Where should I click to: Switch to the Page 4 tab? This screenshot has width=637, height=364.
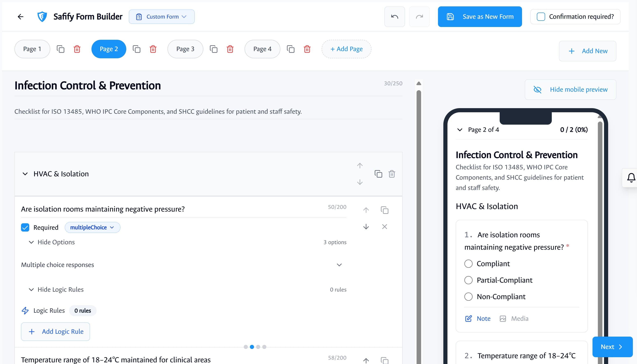point(262,49)
